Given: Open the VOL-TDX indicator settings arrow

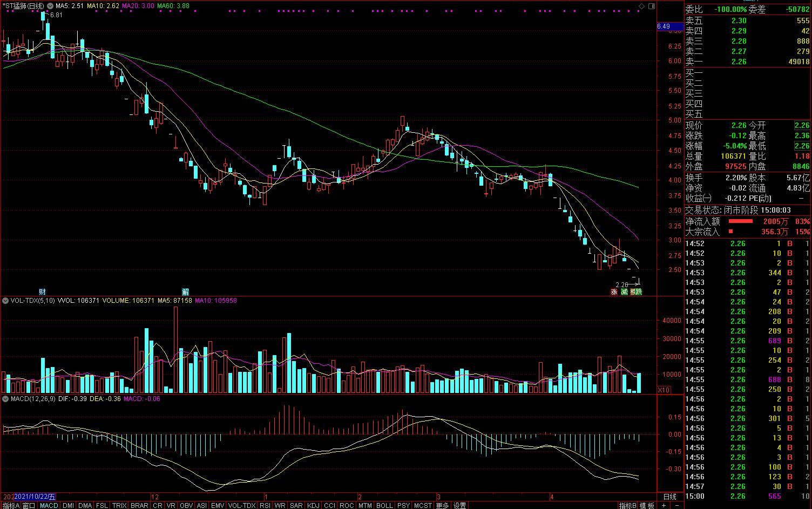Looking at the screenshot, I should click(x=5, y=301).
